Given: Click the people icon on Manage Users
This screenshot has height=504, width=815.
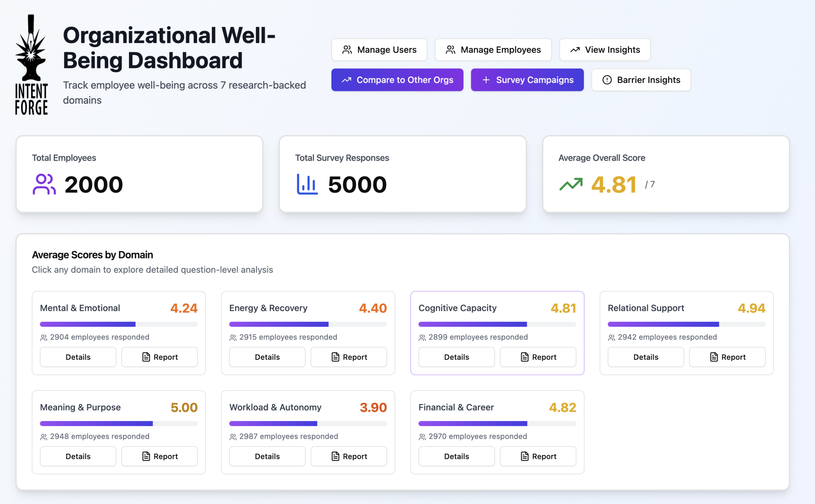Looking at the screenshot, I should 347,50.
